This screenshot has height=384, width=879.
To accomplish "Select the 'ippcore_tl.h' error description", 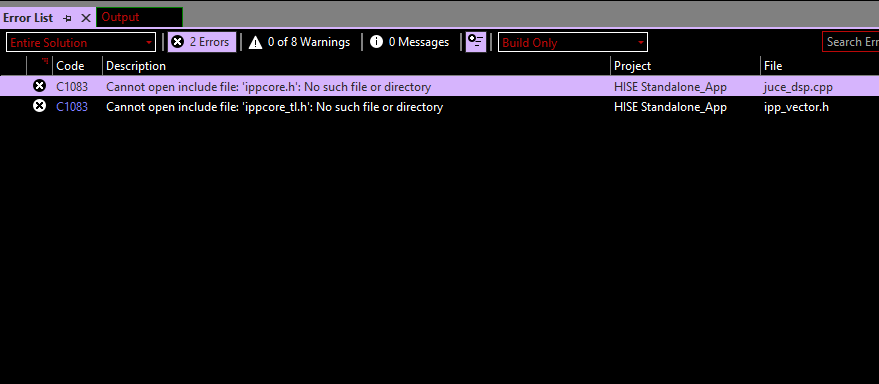I will [275, 107].
